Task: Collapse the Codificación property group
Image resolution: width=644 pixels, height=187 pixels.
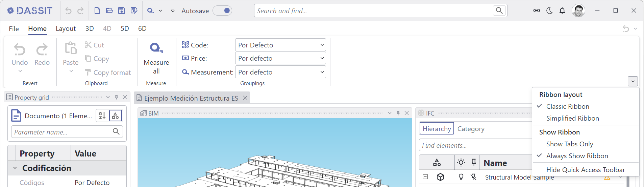Action: pyautogui.click(x=15, y=168)
